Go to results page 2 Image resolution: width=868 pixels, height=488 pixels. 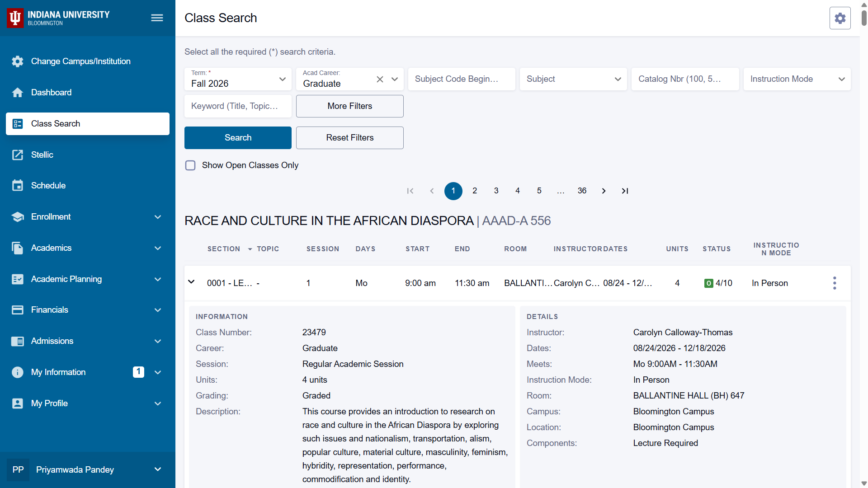click(x=475, y=191)
